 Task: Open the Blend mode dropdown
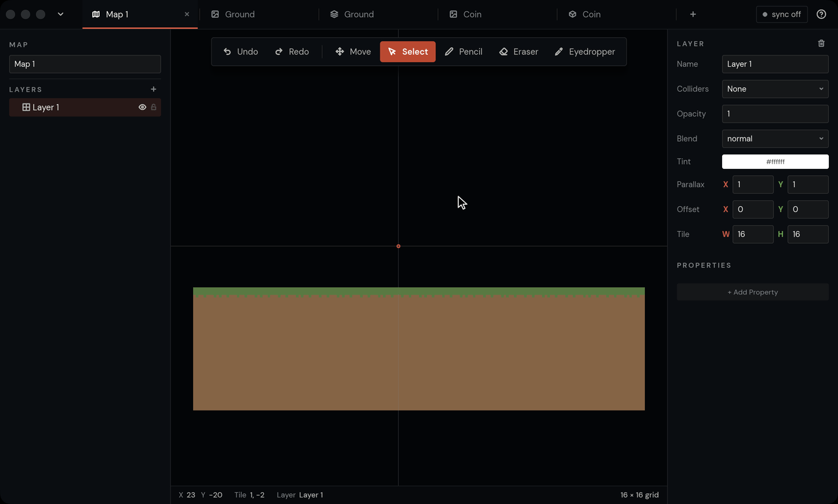pyautogui.click(x=775, y=139)
